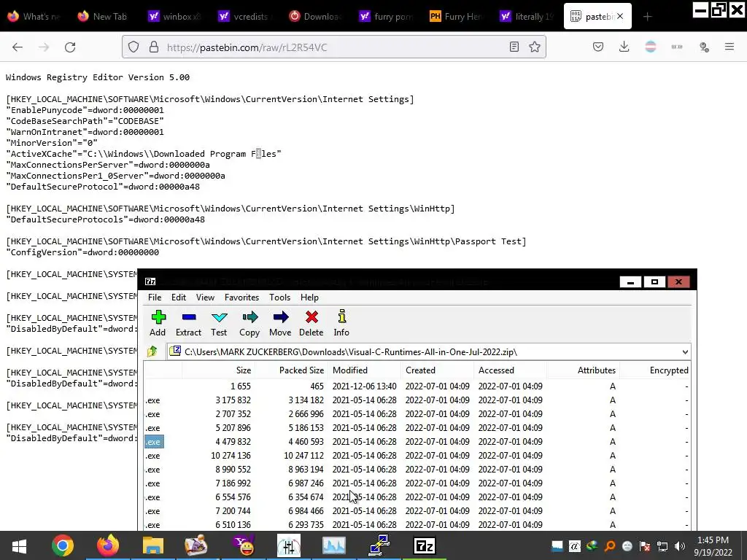This screenshot has height=560, width=747.
Task: Sort 7-Zip list by Created column
Action: pos(437,370)
